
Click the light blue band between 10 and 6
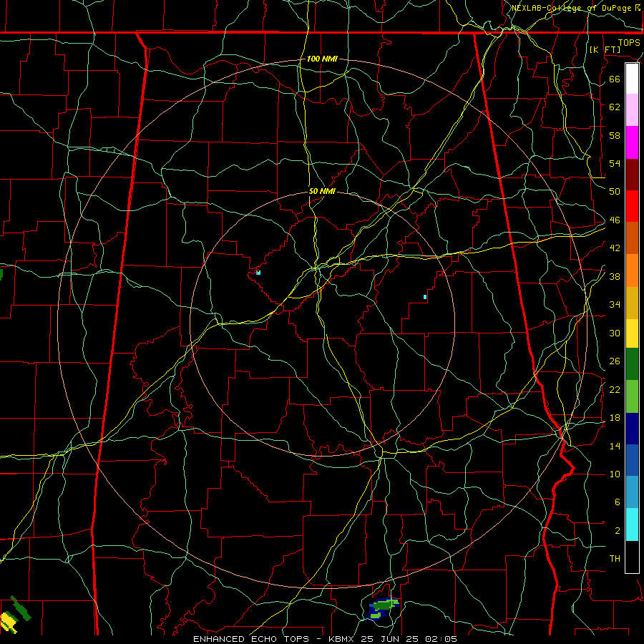[632, 492]
